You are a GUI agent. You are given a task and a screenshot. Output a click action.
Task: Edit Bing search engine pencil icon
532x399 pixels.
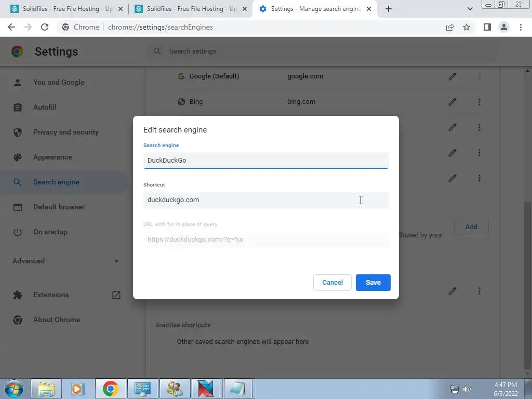(x=453, y=102)
